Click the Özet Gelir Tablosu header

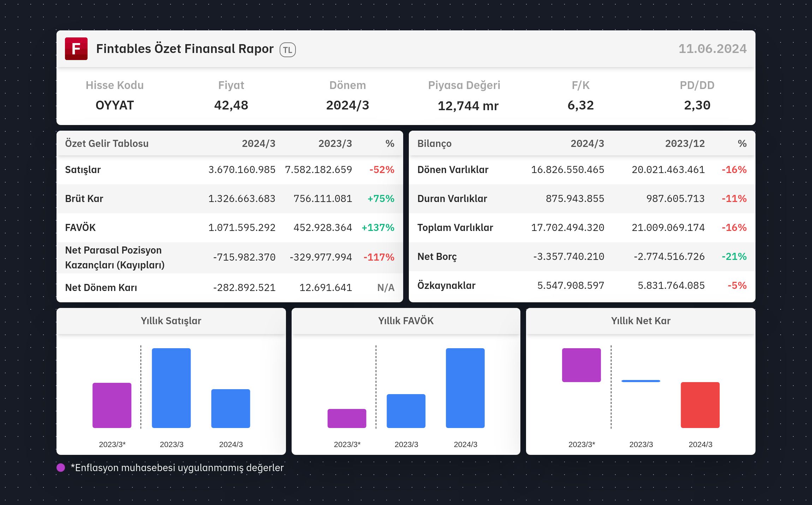tap(107, 143)
